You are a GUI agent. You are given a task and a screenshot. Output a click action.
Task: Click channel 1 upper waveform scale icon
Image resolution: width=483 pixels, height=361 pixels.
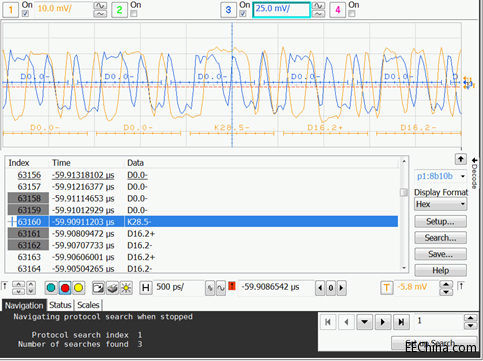(100, 5)
